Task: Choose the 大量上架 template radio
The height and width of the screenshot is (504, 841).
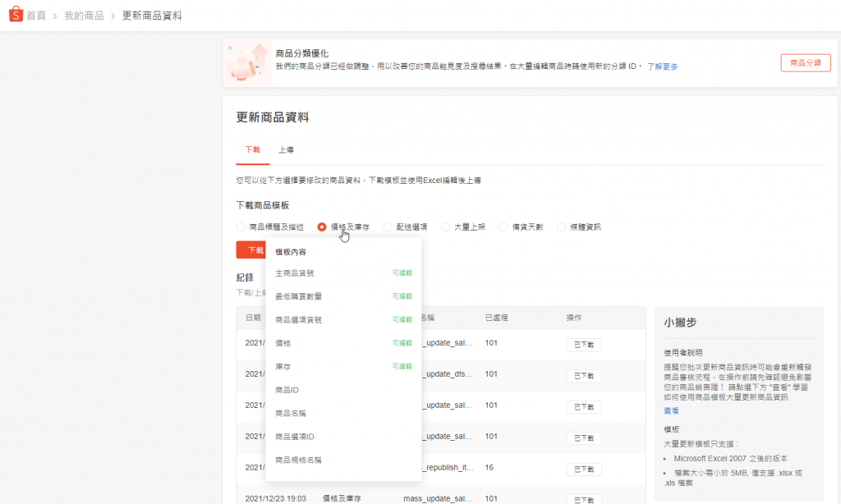Action: tap(445, 227)
